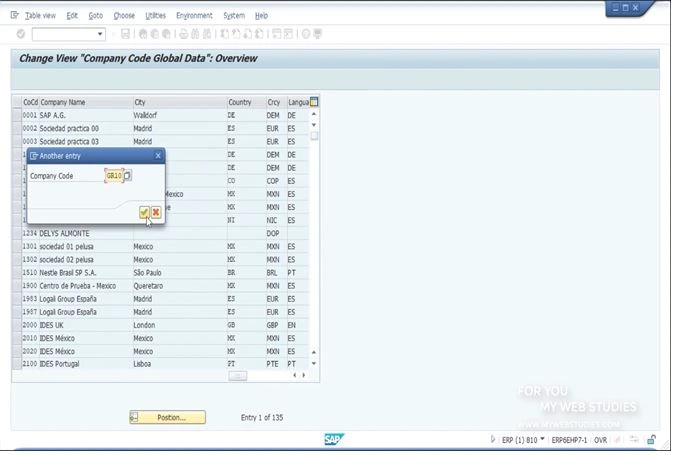Image resolution: width=673 pixels, height=455 pixels.
Task: Click the Print icon in toolbar
Action: pos(184,34)
